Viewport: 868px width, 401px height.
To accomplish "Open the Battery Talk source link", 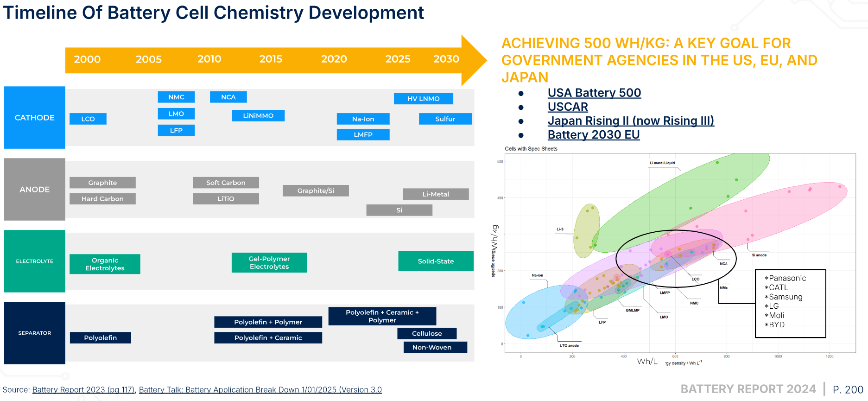I will [x=260, y=390].
